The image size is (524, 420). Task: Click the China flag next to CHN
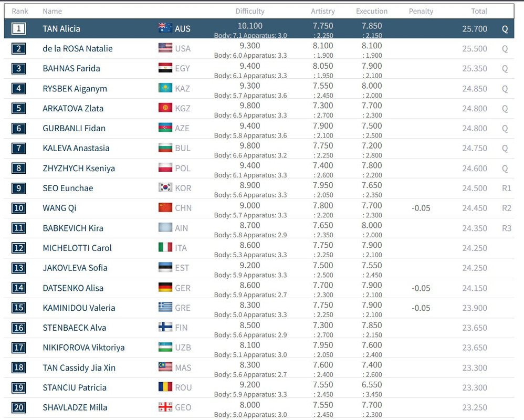[165, 207]
